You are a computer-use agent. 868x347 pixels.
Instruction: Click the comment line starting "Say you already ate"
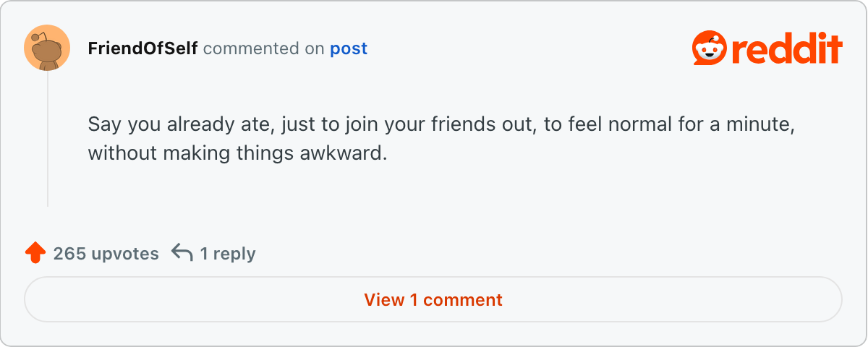click(x=442, y=124)
